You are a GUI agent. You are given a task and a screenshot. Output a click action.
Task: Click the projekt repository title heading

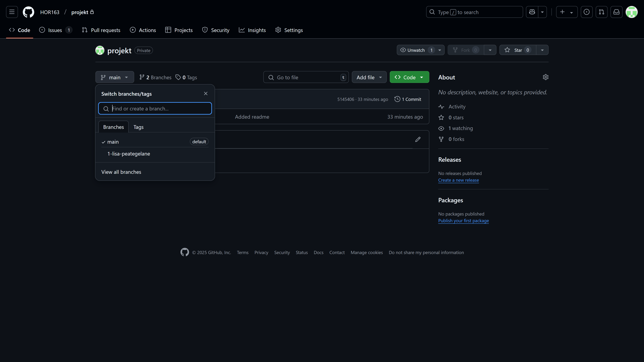click(119, 50)
